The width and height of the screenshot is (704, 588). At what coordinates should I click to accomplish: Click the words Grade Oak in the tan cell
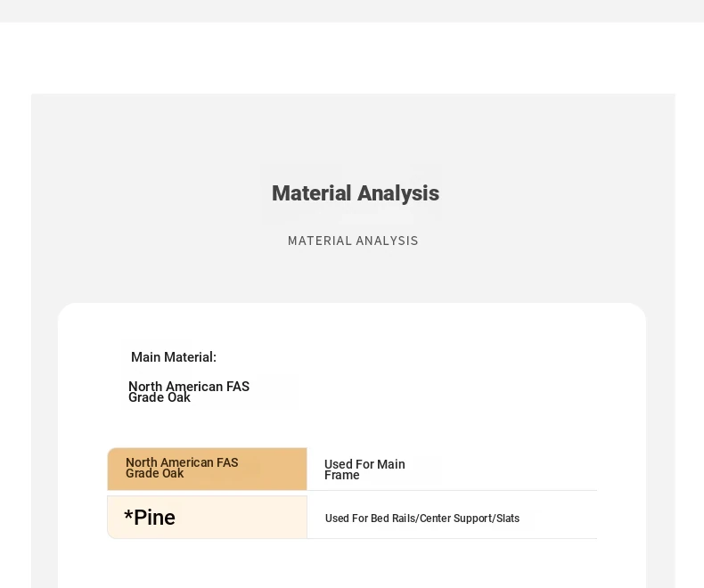pyautogui.click(x=154, y=474)
